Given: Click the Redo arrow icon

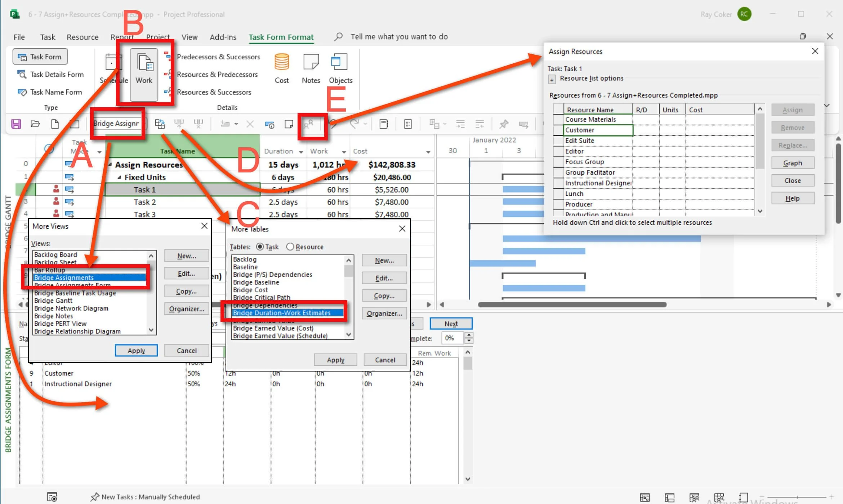Looking at the screenshot, I should coord(354,124).
